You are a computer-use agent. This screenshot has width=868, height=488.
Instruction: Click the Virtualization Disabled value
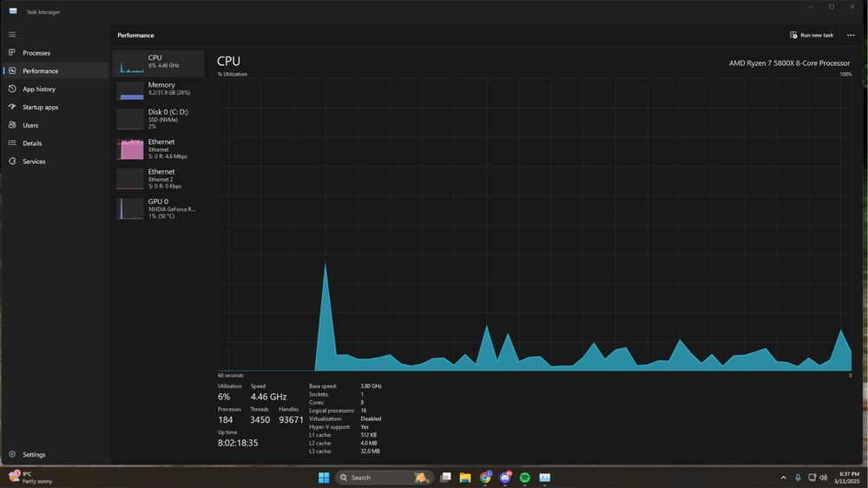(371, 419)
